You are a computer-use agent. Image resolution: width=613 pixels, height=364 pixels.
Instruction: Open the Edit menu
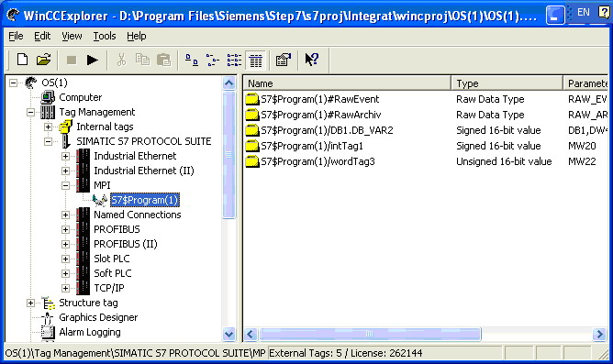[x=42, y=36]
